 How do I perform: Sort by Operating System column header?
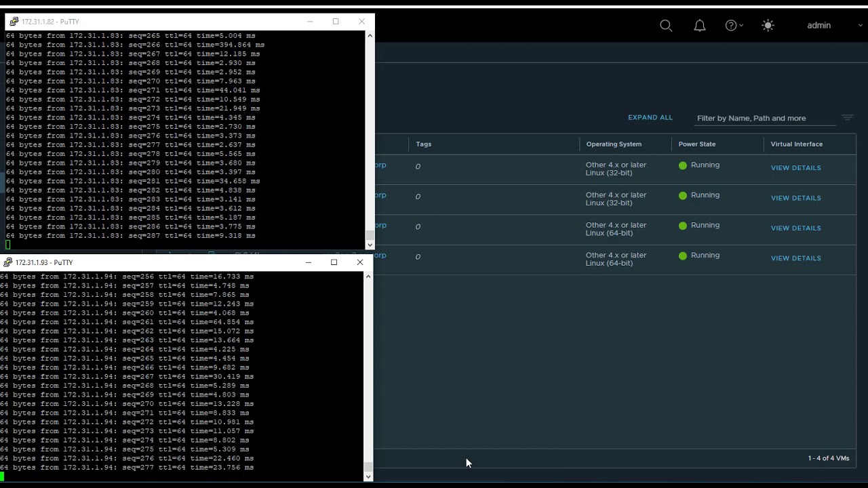(614, 144)
